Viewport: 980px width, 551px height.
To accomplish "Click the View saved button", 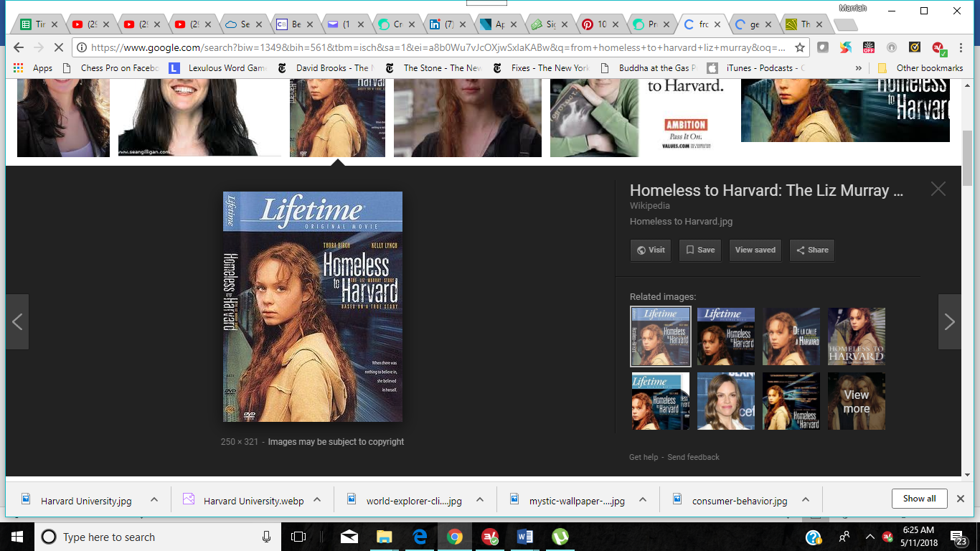I will click(x=755, y=250).
